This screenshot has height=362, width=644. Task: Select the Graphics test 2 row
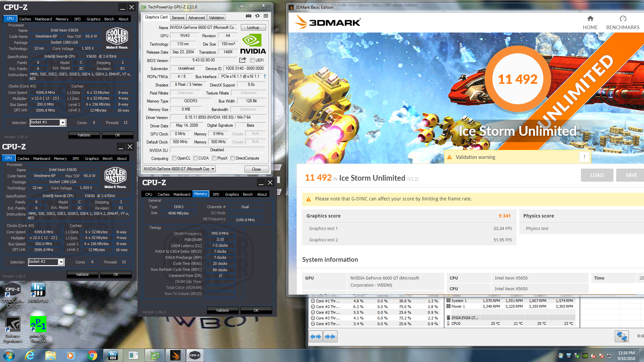[x=409, y=240]
